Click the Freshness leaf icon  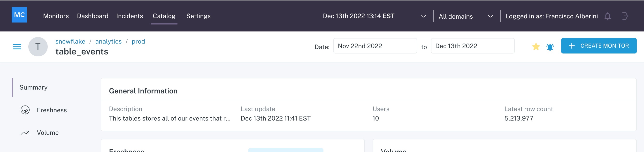pos(25,110)
